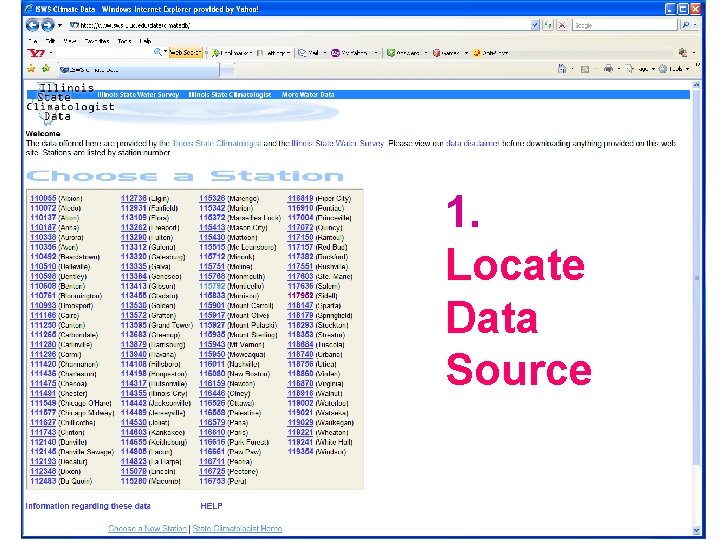The width and height of the screenshot is (720, 540).
Task: Click the Refresh page icon
Action: click(548, 25)
